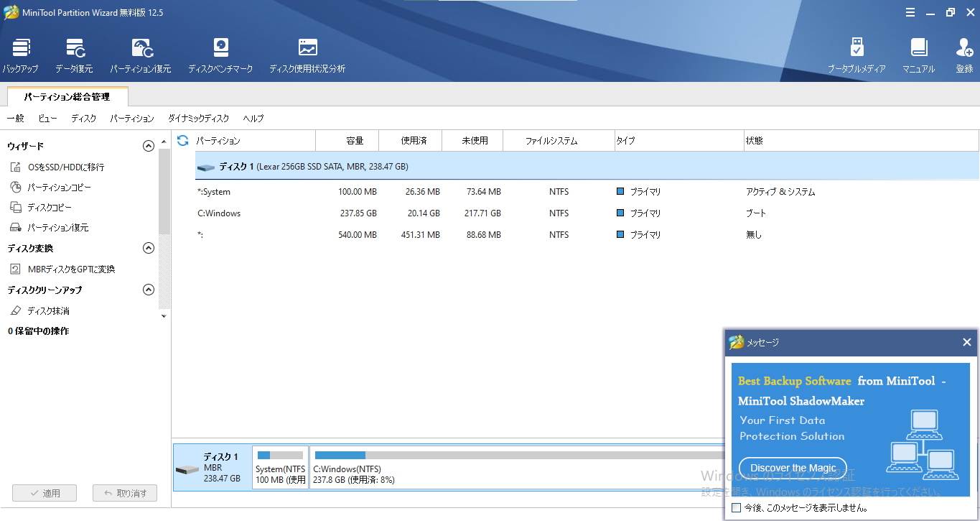The width and height of the screenshot is (980, 521).
Task: Open the 一般 menu
Action: [16, 119]
